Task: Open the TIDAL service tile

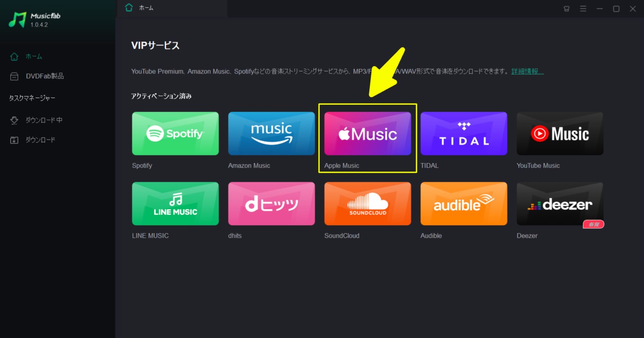Action: [464, 134]
